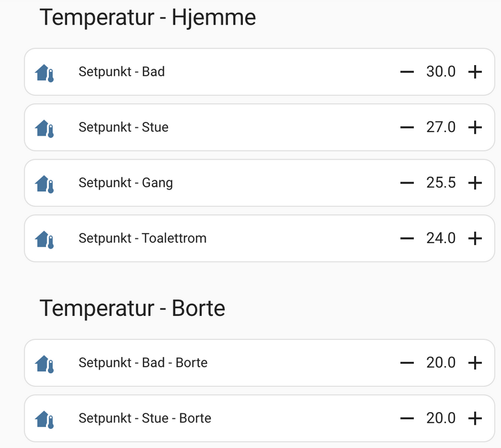The image size is (501, 448).
Task: Open the Setpunkt - Toalettrom label
Action: pyautogui.click(x=142, y=238)
